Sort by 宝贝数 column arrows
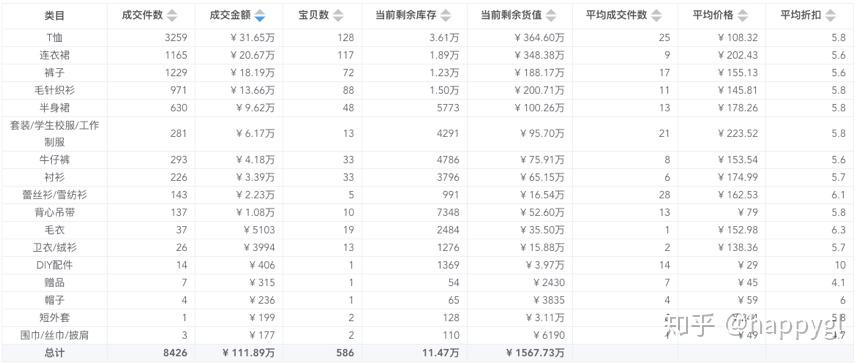The image size is (865, 363). pos(339,15)
